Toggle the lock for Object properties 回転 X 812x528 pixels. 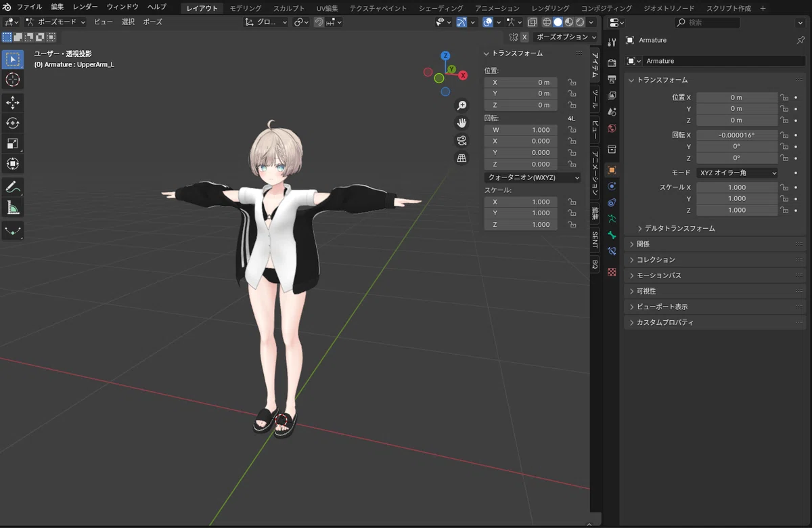(x=784, y=135)
